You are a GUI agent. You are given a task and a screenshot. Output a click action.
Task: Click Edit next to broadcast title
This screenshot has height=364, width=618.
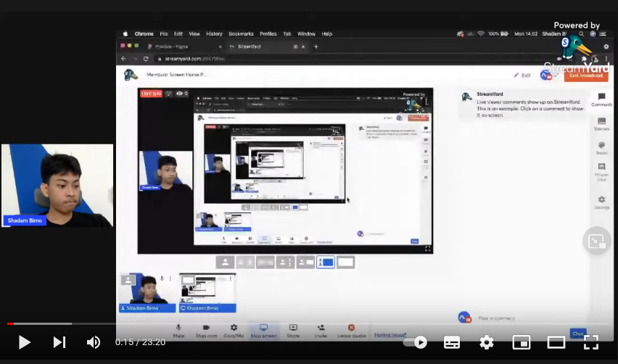(522, 75)
